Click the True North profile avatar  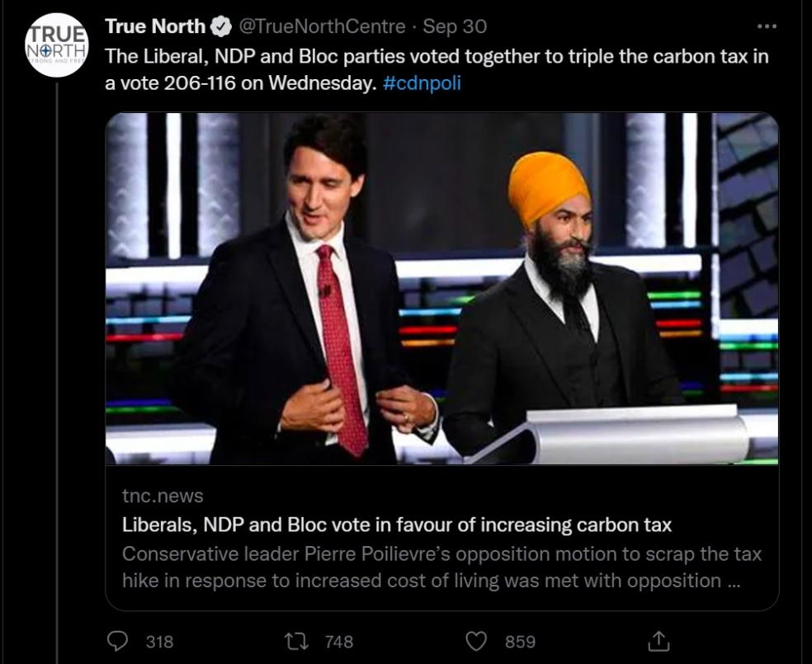[x=56, y=45]
